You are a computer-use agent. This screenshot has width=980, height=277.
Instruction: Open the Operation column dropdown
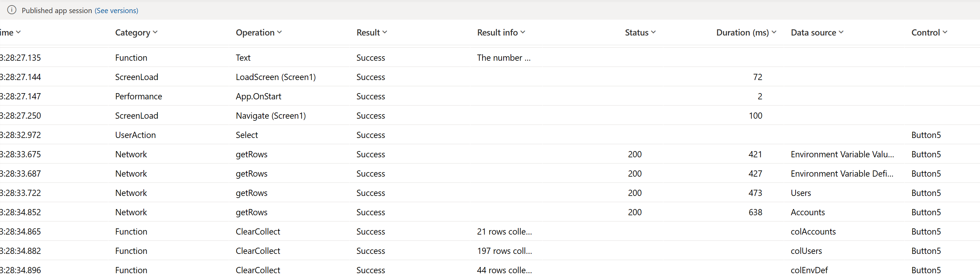point(279,32)
